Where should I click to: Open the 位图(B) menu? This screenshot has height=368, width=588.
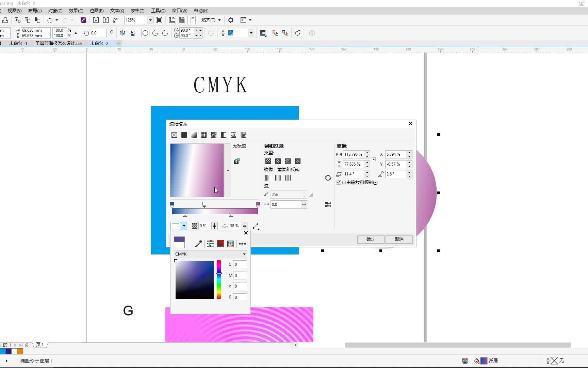[x=97, y=11]
